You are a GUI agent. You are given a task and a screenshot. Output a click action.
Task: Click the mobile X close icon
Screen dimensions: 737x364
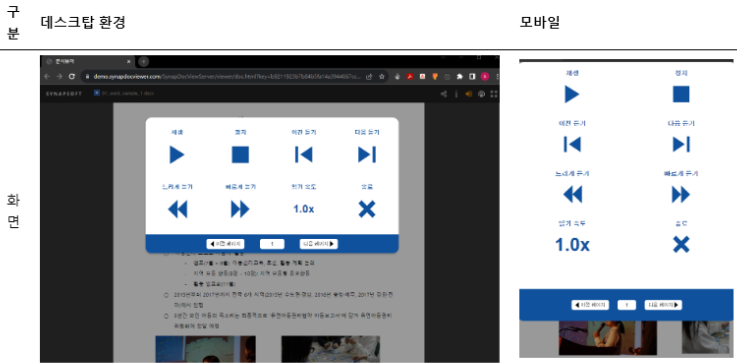point(681,245)
